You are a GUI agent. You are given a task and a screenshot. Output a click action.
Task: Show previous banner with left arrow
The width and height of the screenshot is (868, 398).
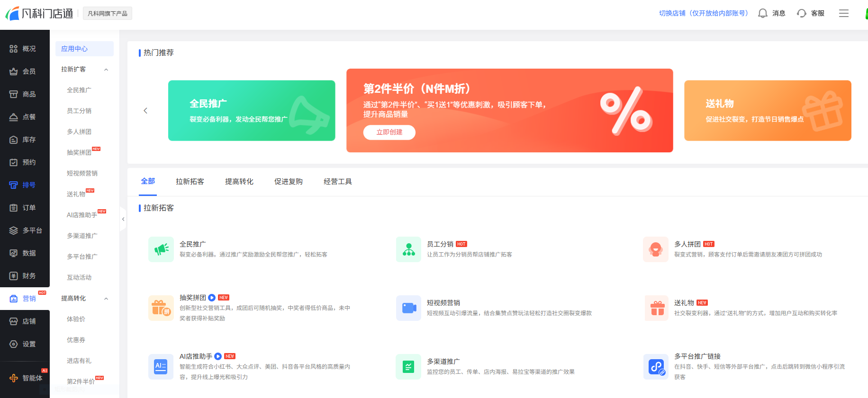145,111
